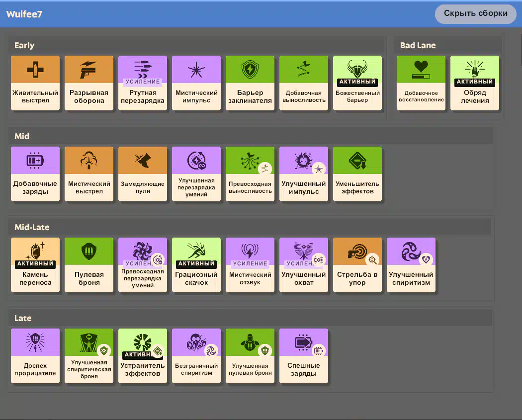Click the Ртутная перезарядка item card
Screen dimensions: 522x420
click(143, 83)
